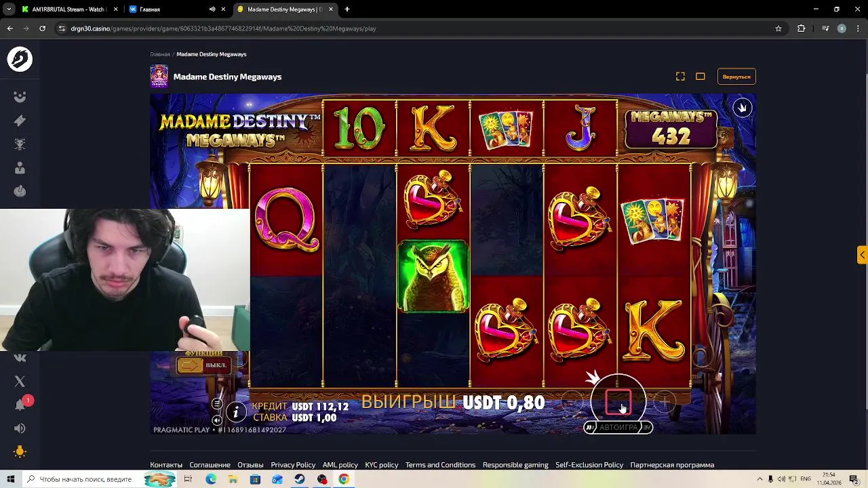Open the jester mask icon in sidebar
Viewport: 868px width, 488px height.
pyautogui.click(x=20, y=97)
